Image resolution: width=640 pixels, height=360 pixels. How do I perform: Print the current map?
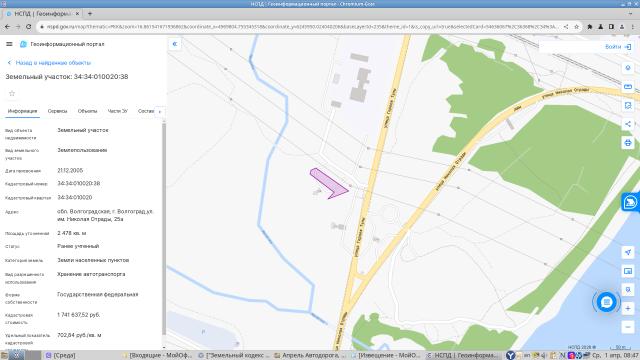click(628, 143)
